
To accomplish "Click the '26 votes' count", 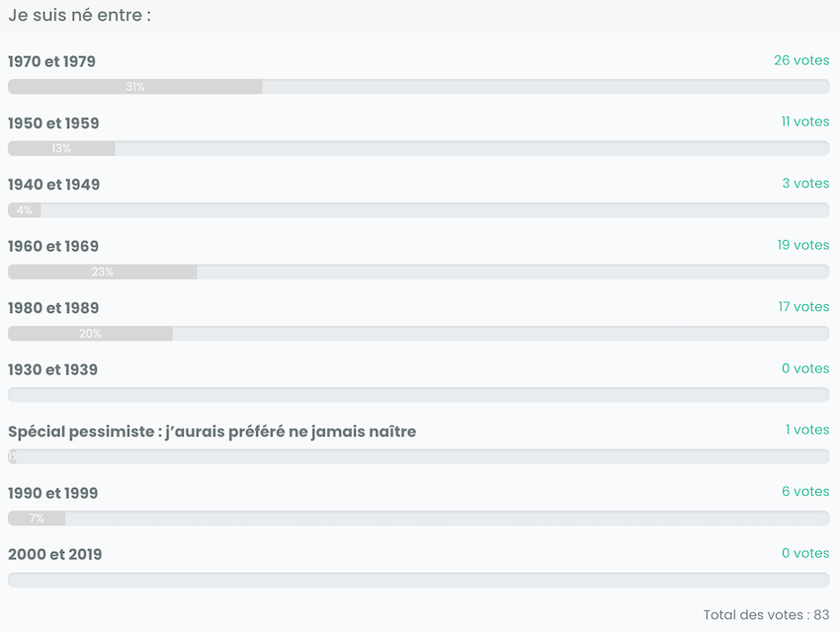I will pos(800,61).
